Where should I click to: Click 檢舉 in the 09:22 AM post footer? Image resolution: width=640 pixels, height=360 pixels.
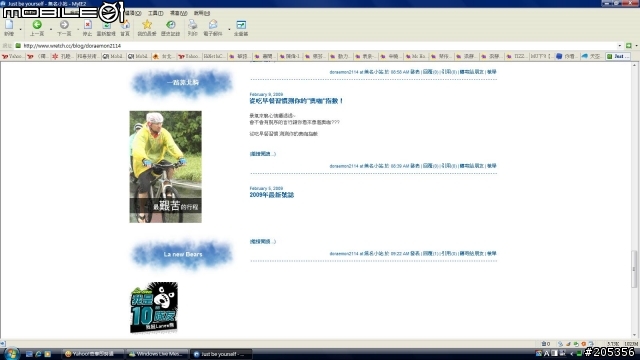[491, 253]
